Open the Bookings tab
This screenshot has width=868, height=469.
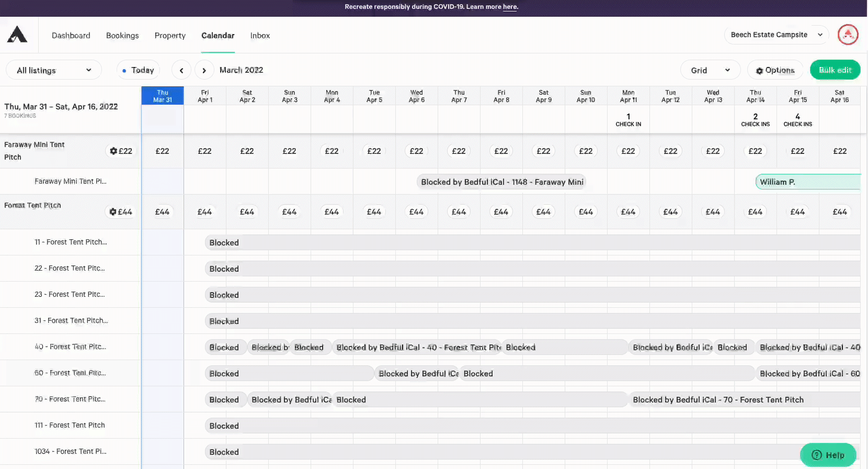122,36
